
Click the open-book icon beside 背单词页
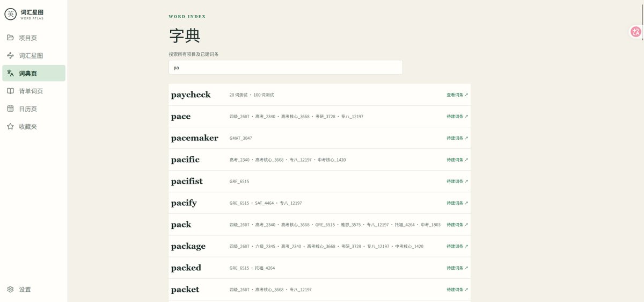coord(10,91)
